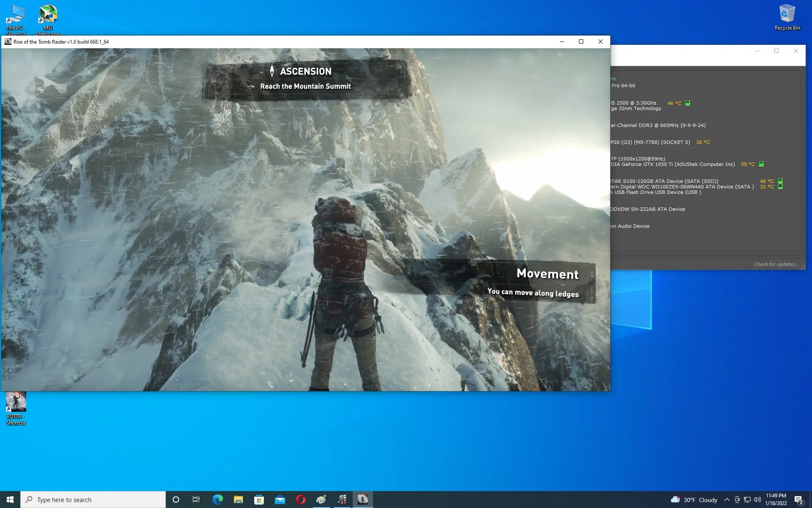Click the motherboard 36 °C temperature reading
Image resolution: width=812 pixels, height=508 pixels.
click(703, 142)
